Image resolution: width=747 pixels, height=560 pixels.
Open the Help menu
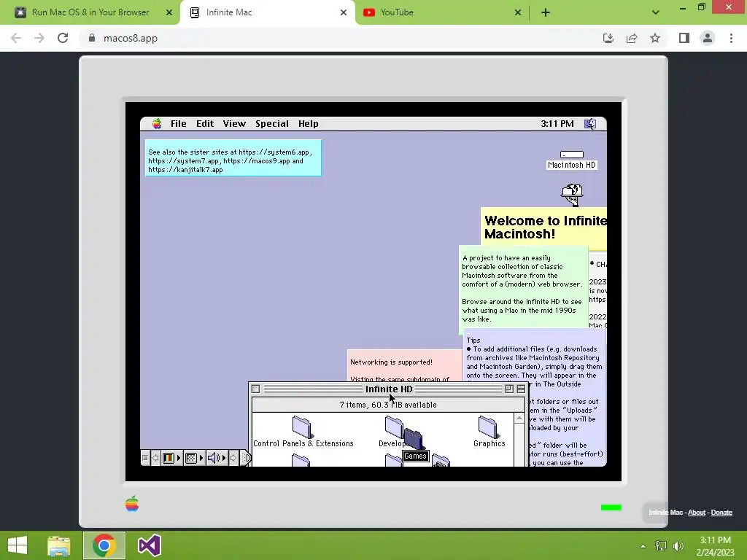click(x=309, y=124)
